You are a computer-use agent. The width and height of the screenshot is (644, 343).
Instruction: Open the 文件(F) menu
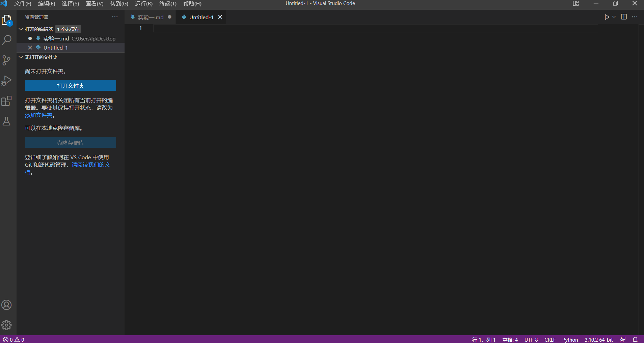click(23, 3)
